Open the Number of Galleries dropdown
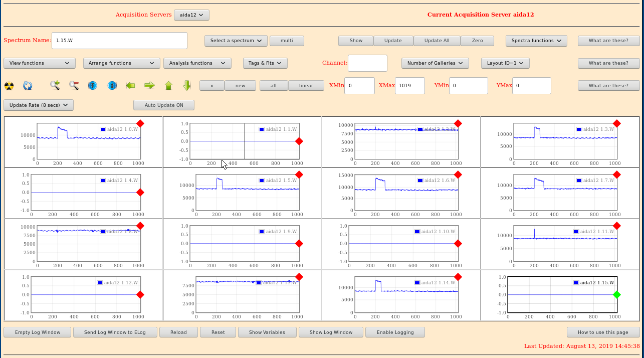The height and width of the screenshot is (358, 644). tap(435, 63)
